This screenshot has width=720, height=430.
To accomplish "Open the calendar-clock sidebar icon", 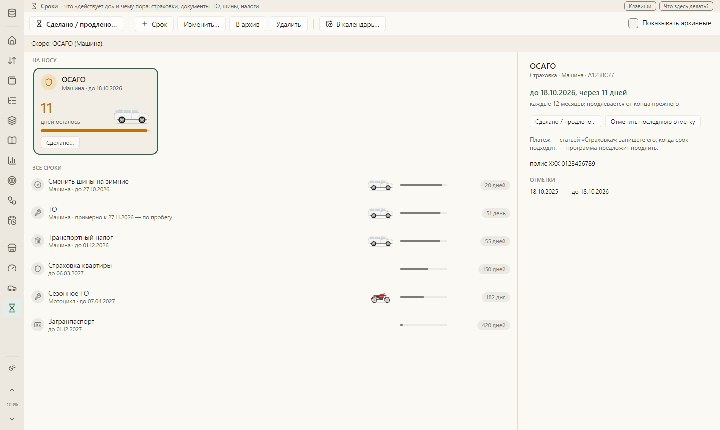I will point(12,221).
